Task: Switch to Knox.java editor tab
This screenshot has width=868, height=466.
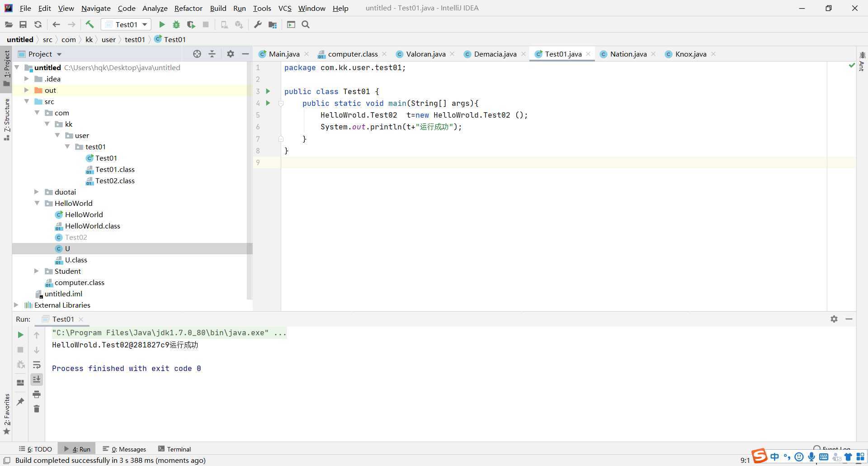Action: tap(690, 54)
